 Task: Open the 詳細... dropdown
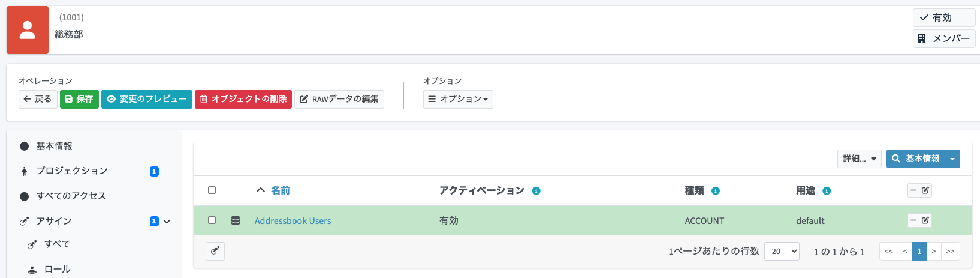coord(859,159)
